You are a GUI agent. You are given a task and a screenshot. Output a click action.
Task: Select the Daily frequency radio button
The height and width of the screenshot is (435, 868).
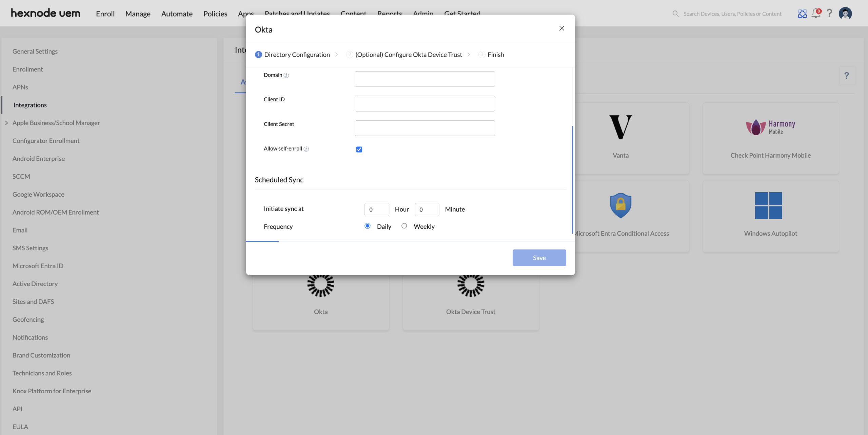[367, 226]
